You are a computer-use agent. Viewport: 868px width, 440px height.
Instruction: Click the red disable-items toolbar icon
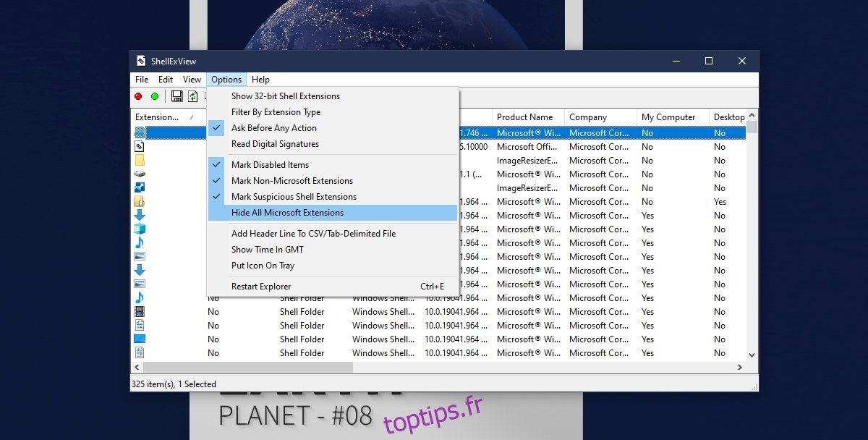click(138, 96)
